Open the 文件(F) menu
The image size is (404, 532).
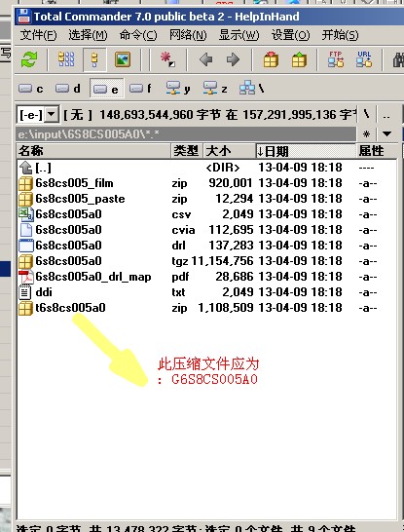click(38, 35)
